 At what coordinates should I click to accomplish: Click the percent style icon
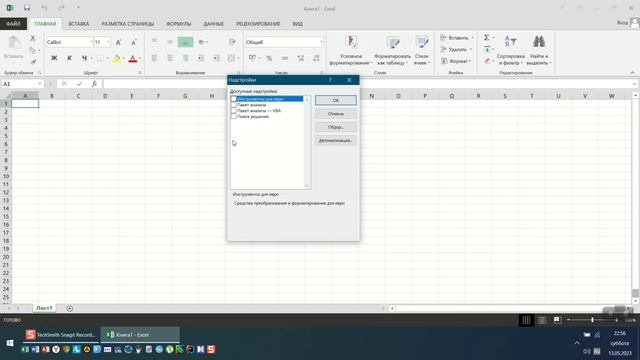click(x=269, y=58)
